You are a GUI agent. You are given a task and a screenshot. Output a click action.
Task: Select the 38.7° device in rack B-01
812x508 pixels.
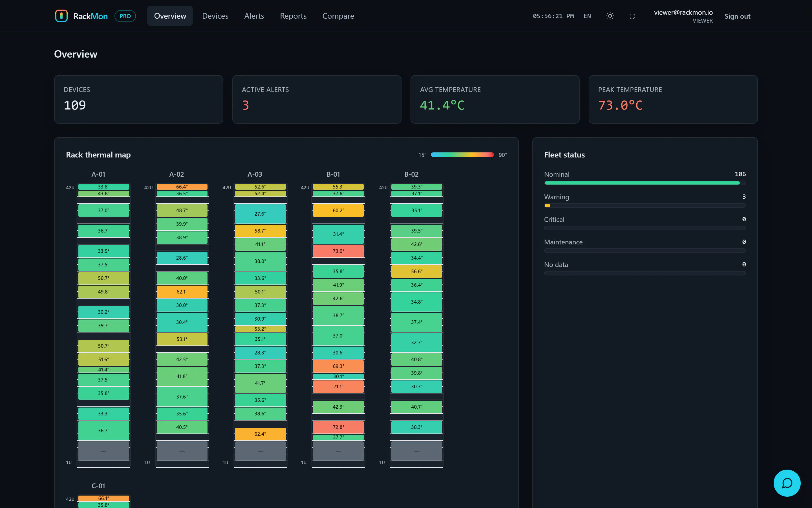[338, 316]
